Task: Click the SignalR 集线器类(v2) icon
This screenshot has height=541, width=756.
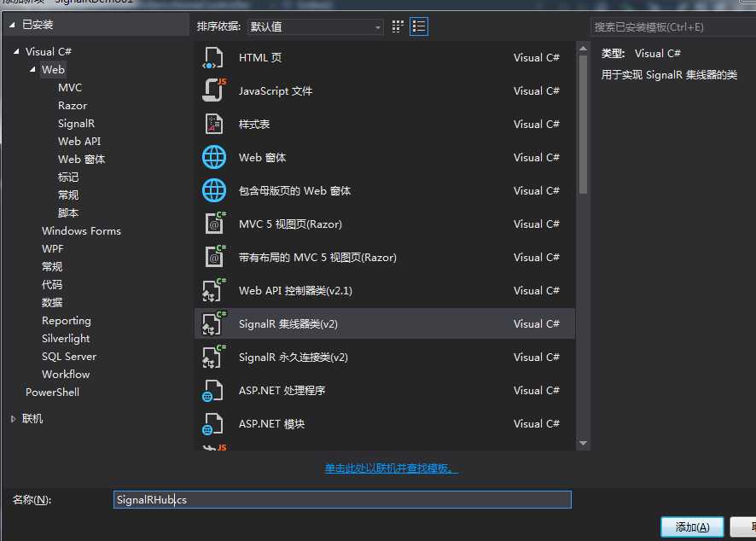Action: (213, 323)
